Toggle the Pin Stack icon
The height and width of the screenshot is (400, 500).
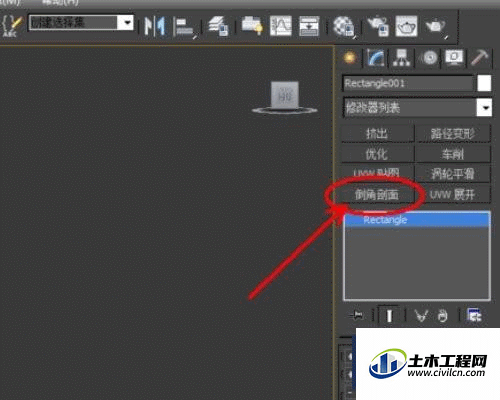pos(356,315)
